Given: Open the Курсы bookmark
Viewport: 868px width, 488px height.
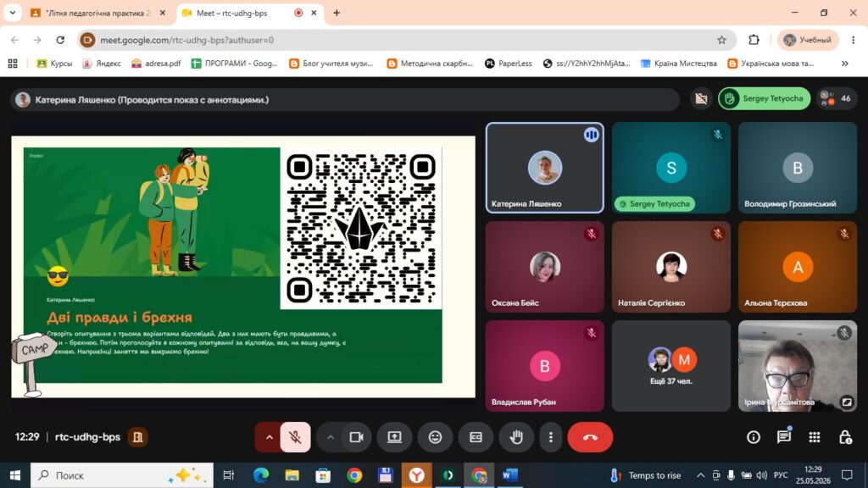Looking at the screenshot, I should point(54,64).
